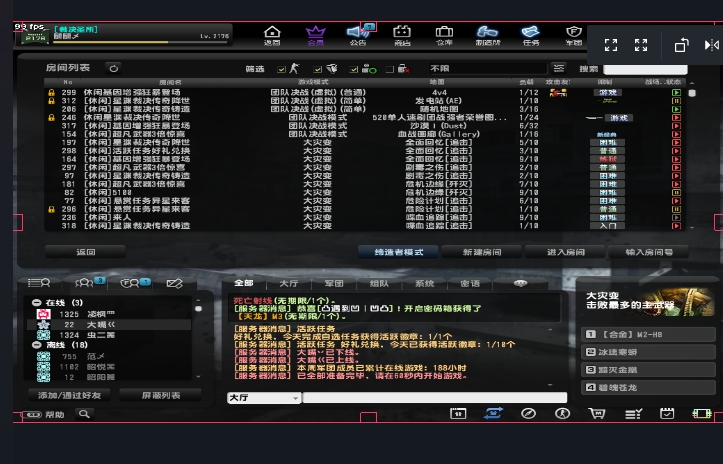This screenshot has width=723, height=464.
Task: Switch to the 军团 chat tab
Action: (334, 284)
